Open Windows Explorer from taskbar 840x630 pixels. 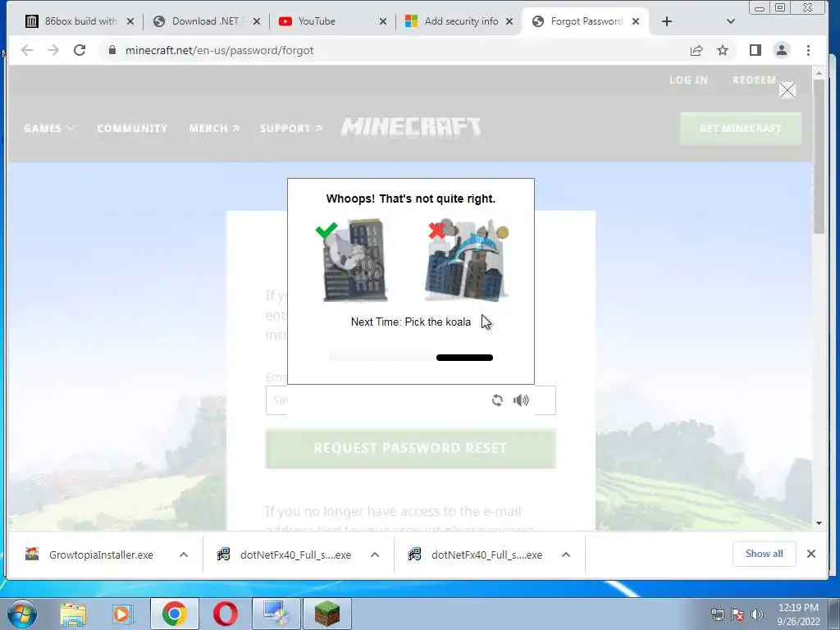pyautogui.click(x=73, y=614)
